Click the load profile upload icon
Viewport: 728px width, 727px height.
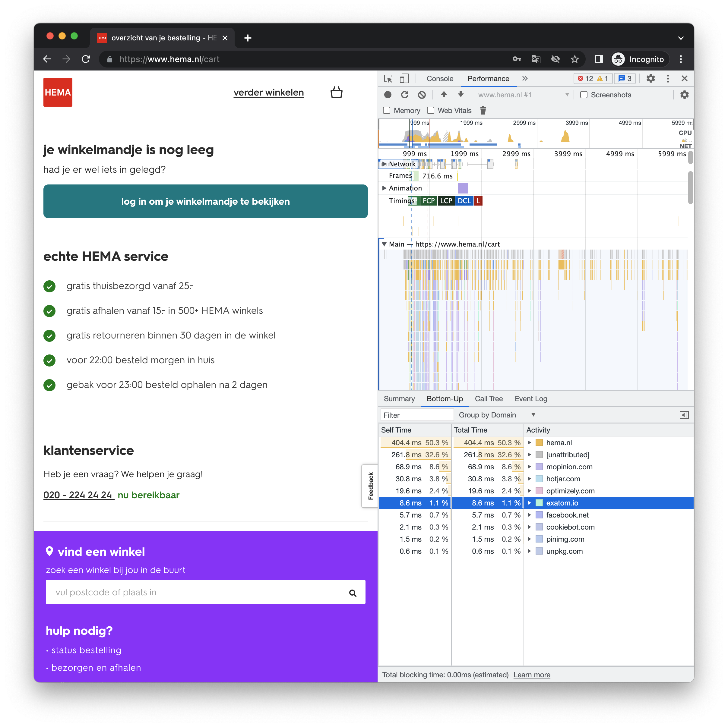[444, 95]
